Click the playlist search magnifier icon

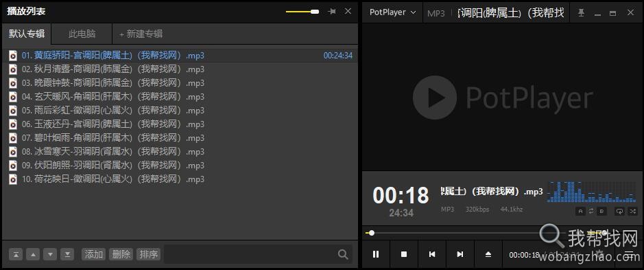[x=344, y=254]
